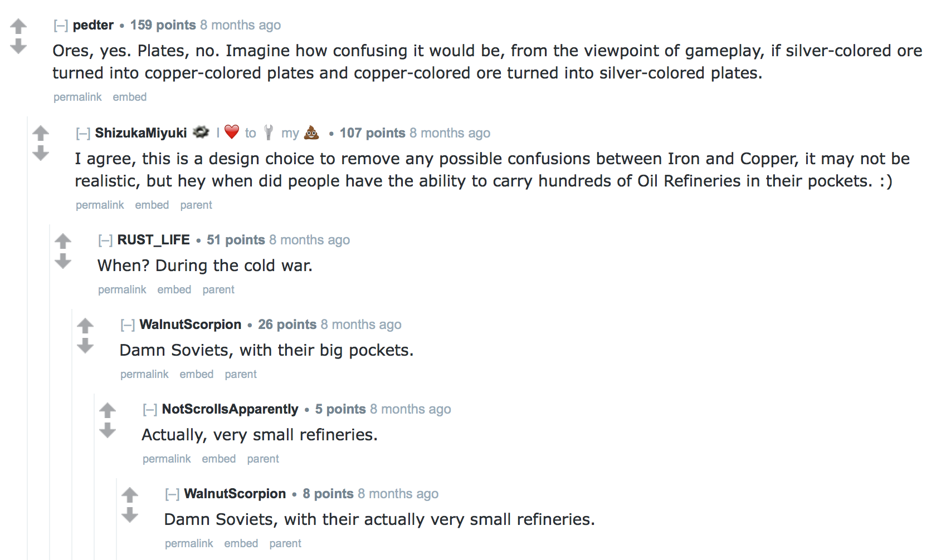Screen dimensions: 936x560
Task: Upvote ShizukaMiyuki's design choice comment
Action: (x=41, y=134)
